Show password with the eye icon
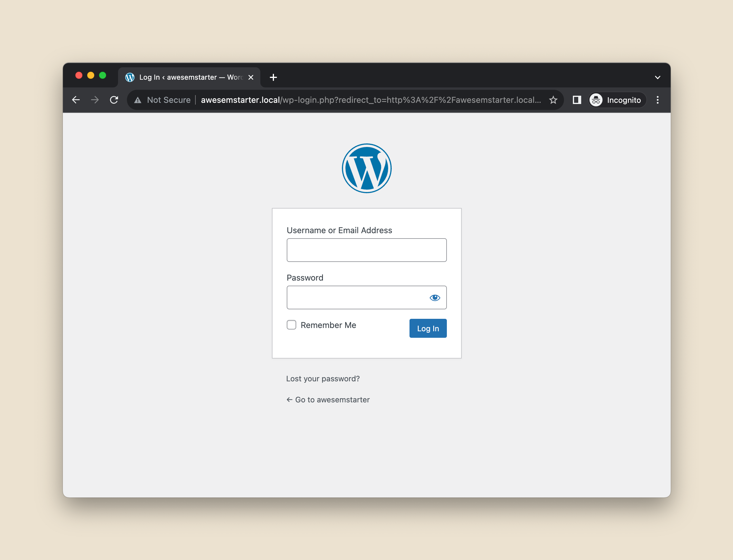 pyautogui.click(x=435, y=298)
